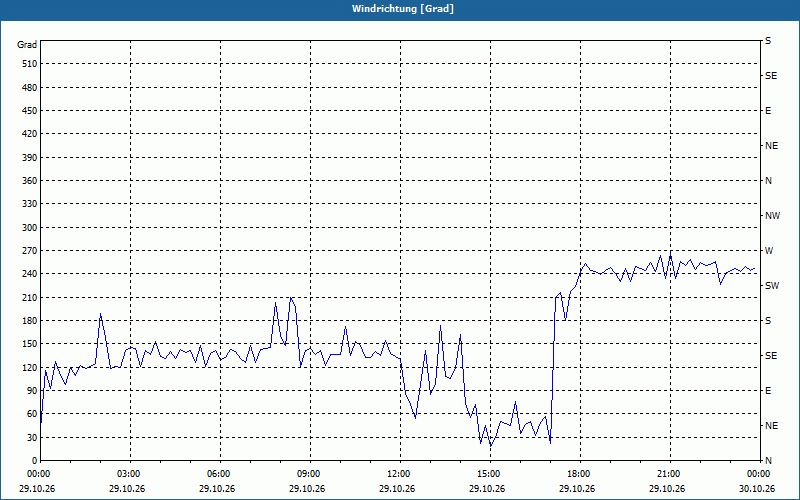Click the 120 axis value
800x500 pixels.
(29, 367)
